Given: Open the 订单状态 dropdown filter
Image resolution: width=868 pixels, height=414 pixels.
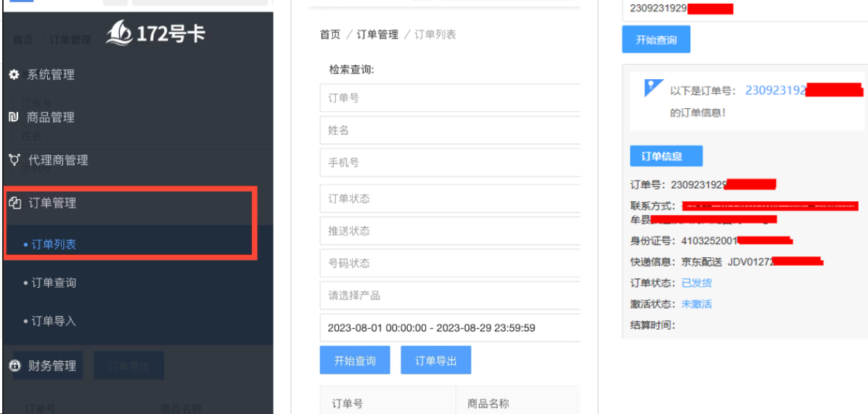Looking at the screenshot, I should (x=450, y=199).
